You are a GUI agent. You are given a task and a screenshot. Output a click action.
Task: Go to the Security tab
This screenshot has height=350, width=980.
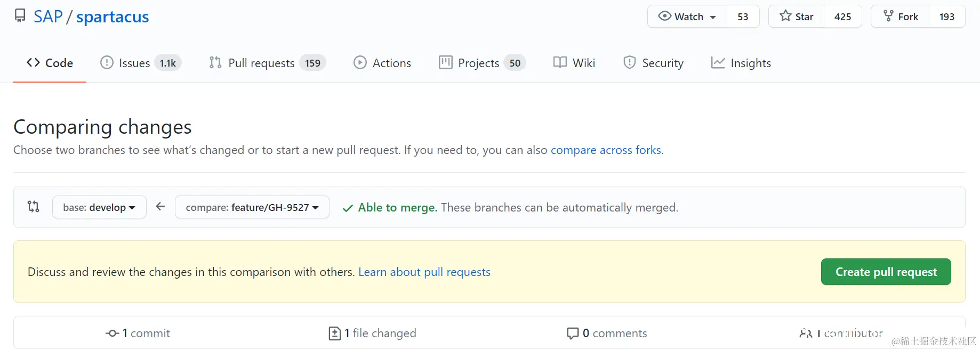click(x=653, y=63)
